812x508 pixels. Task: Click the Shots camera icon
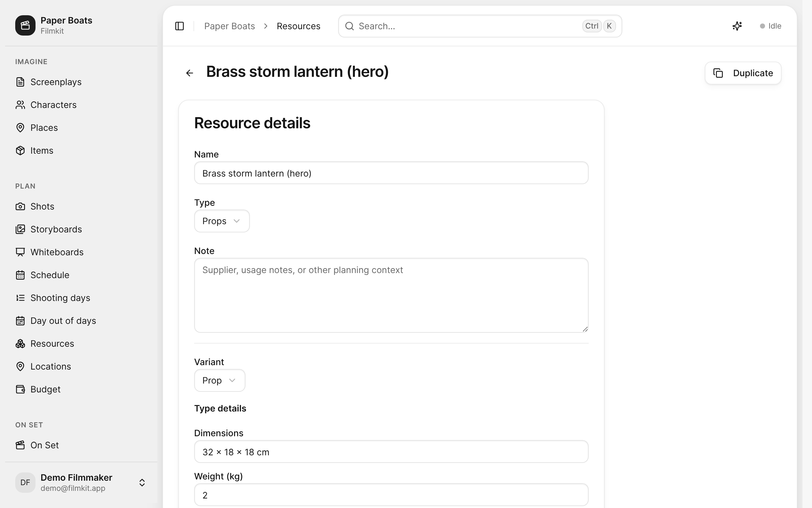(x=20, y=206)
